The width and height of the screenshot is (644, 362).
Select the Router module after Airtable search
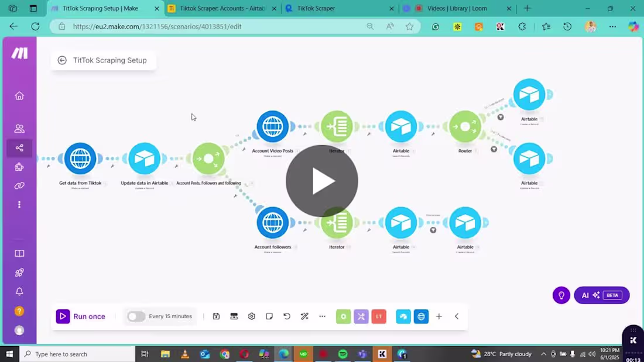point(465,126)
